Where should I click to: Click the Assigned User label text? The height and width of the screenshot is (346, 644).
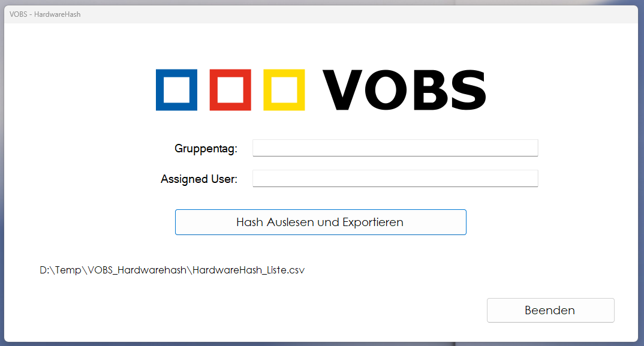tap(198, 179)
